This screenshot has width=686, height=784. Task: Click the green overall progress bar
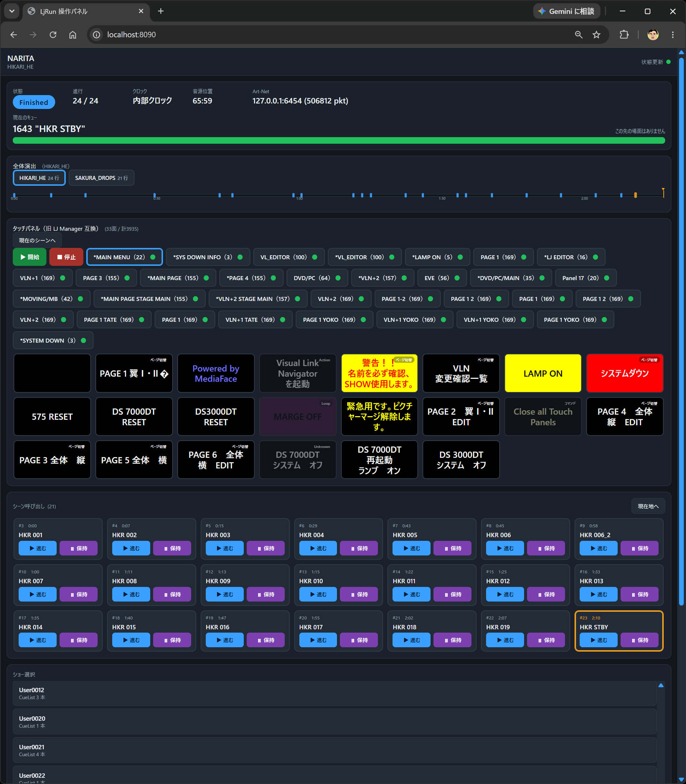339,140
